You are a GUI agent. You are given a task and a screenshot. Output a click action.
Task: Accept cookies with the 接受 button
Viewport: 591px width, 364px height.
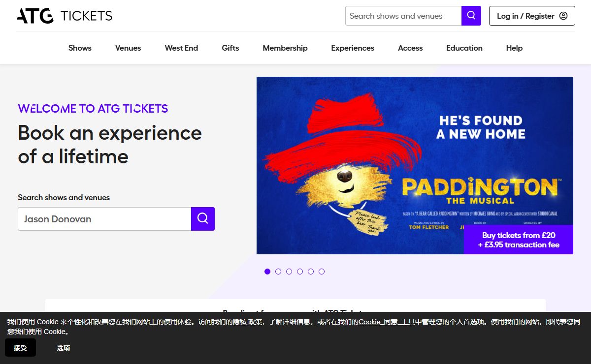pyautogui.click(x=20, y=348)
